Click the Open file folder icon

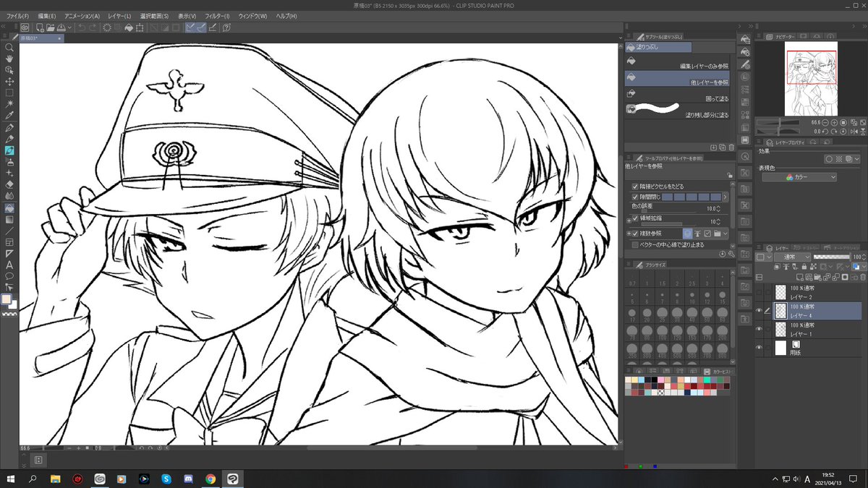click(51, 27)
